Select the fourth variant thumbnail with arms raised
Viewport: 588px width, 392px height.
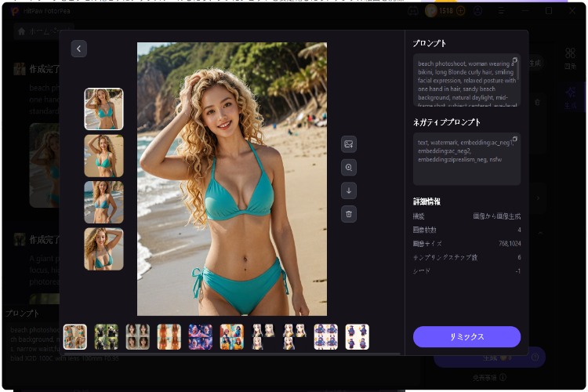103,249
